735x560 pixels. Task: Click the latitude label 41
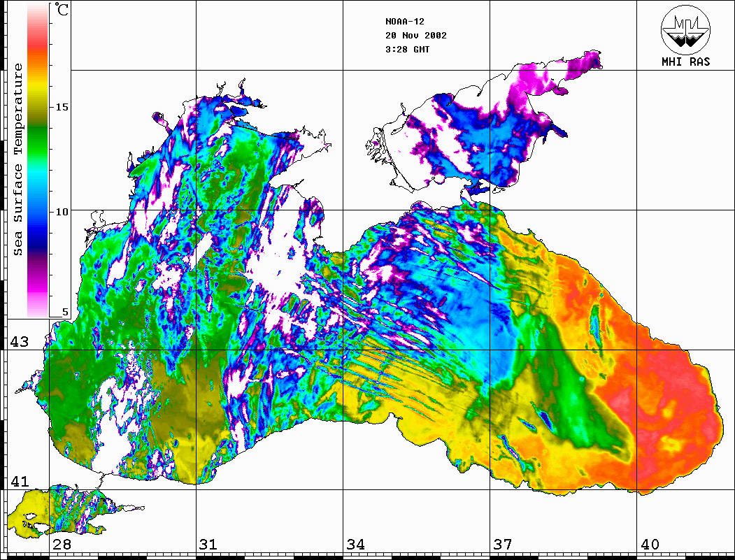tap(19, 481)
